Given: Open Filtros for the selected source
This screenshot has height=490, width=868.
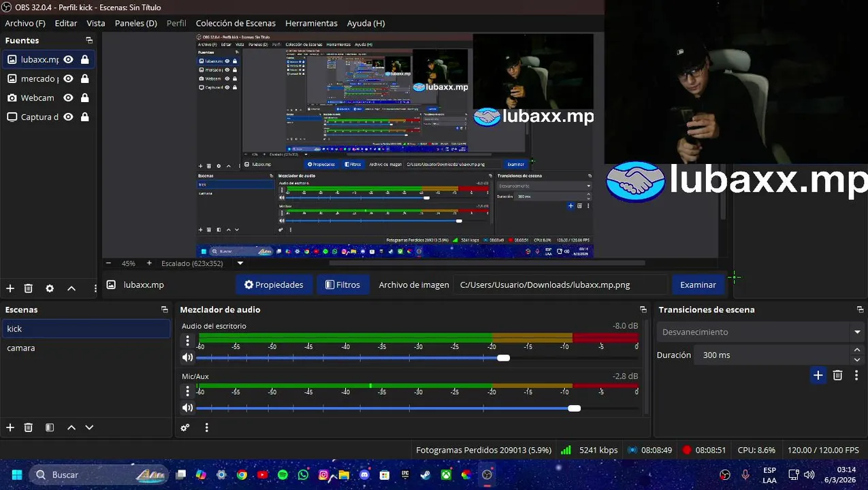Looking at the screenshot, I should [342, 285].
